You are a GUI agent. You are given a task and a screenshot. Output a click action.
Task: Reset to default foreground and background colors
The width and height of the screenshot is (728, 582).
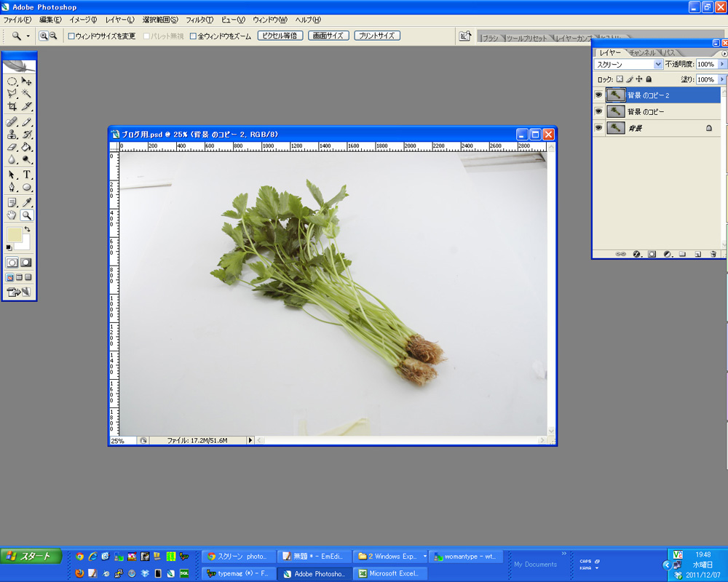click(8, 248)
